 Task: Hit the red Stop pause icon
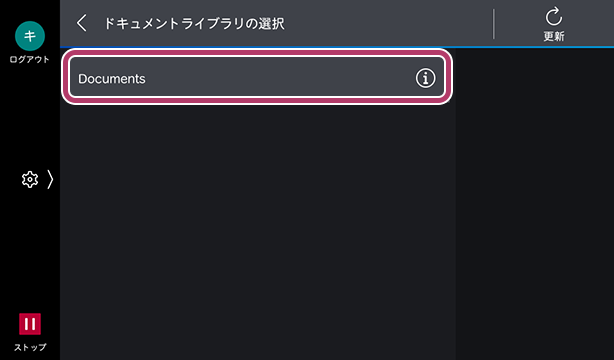tap(30, 324)
